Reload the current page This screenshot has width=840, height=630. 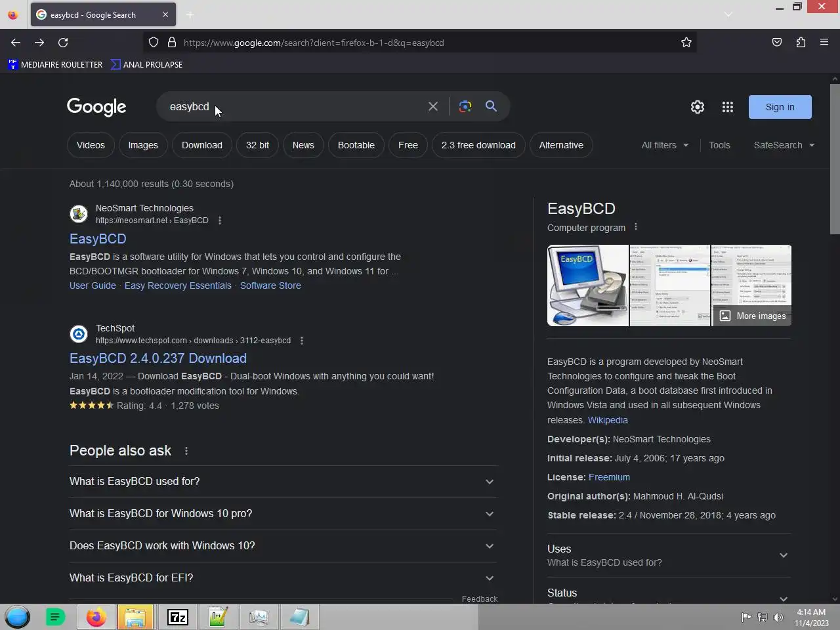pos(63,43)
